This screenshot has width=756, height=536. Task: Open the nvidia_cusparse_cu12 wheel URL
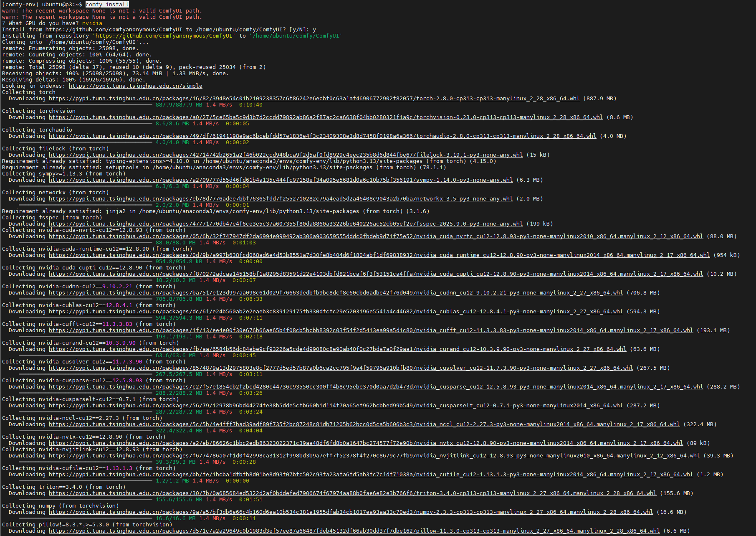click(x=376, y=387)
